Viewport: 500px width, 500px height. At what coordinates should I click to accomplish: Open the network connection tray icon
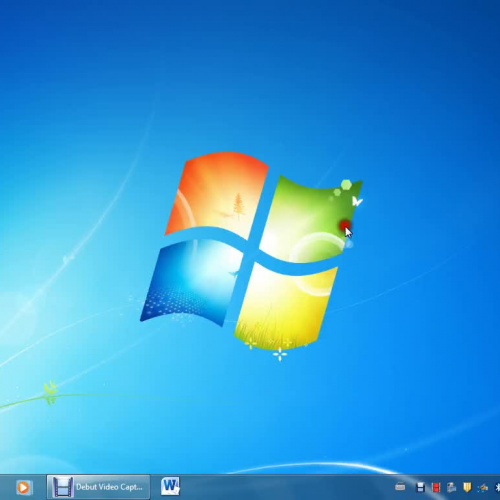point(482,488)
